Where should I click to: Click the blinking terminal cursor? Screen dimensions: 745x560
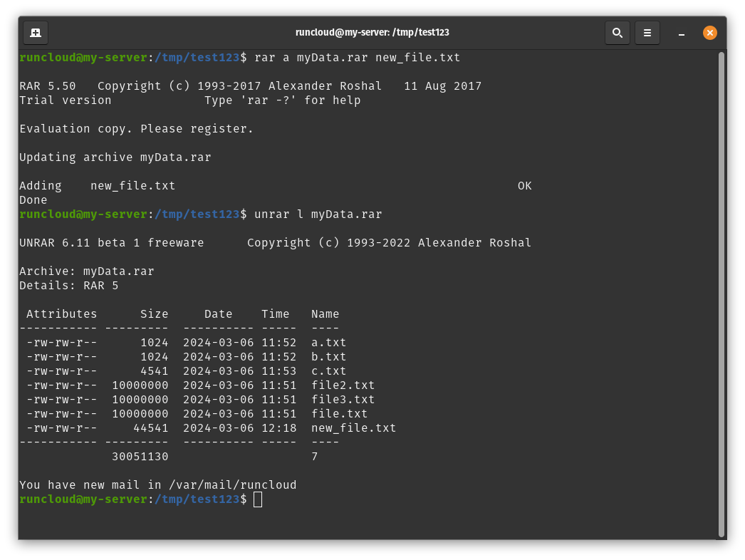(x=258, y=499)
